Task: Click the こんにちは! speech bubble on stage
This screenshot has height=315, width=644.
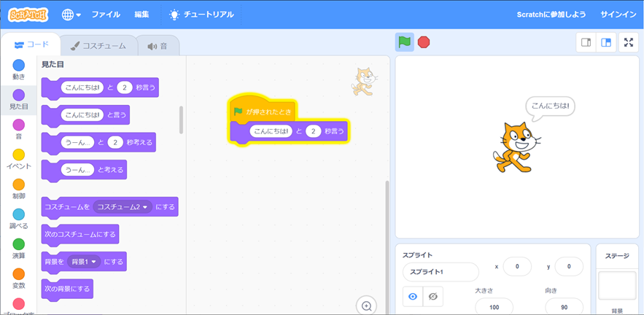Action: pyautogui.click(x=550, y=108)
